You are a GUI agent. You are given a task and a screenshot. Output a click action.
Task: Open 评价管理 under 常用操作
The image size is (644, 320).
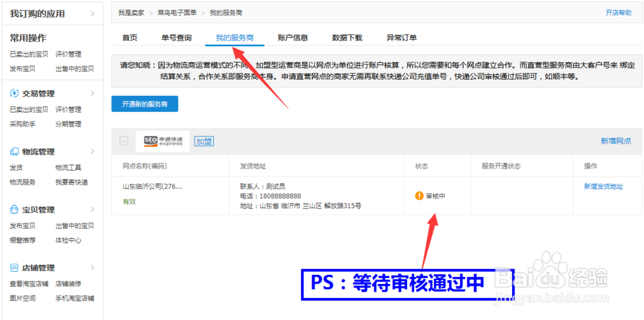(68, 54)
